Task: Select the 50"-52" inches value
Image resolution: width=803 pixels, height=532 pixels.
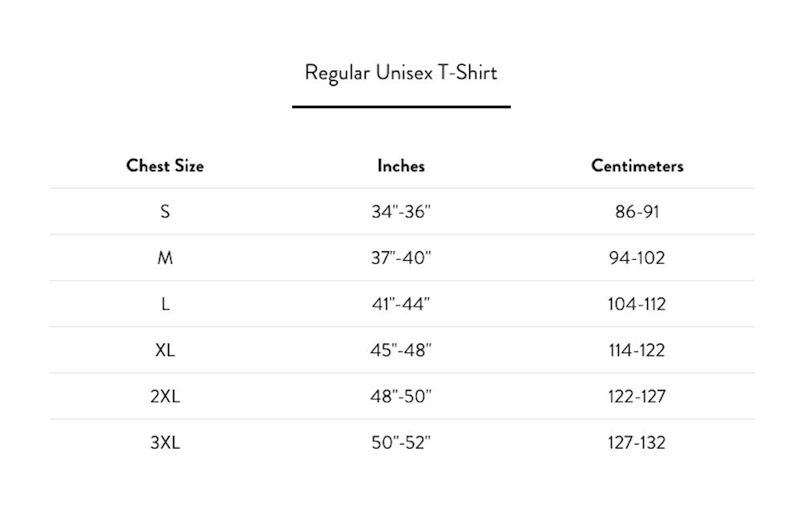Action: [401, 442]
